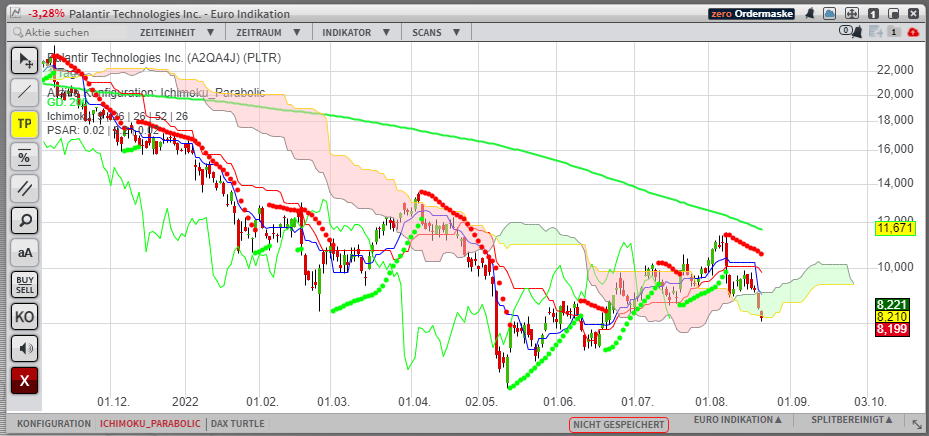Activate the magnifier zoom tool

[x=25, y=220]
